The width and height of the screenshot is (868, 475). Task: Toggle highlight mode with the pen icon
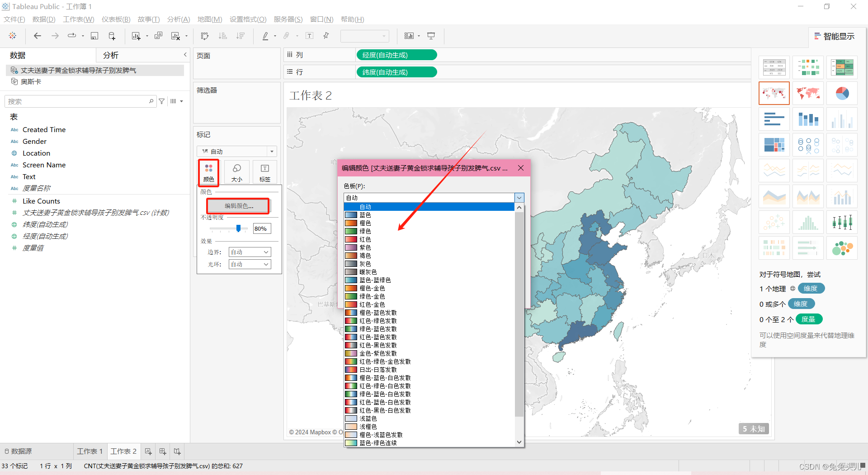(266, 36)
